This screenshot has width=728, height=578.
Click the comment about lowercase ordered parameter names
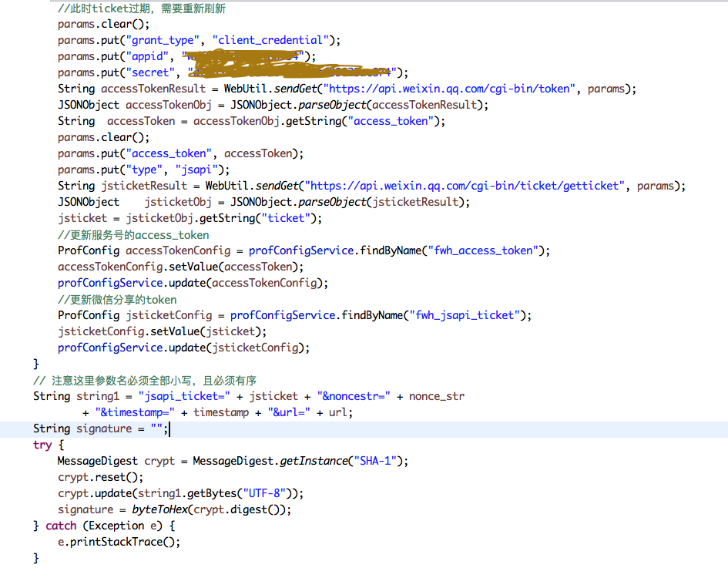pos(145,381)
